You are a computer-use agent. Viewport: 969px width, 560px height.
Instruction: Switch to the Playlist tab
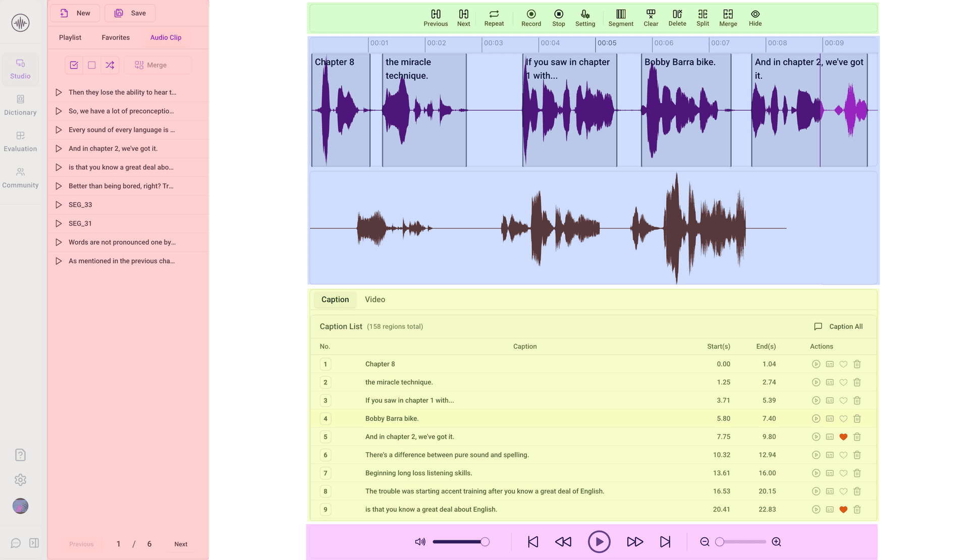pyautogui.click(x=70, y=37)
